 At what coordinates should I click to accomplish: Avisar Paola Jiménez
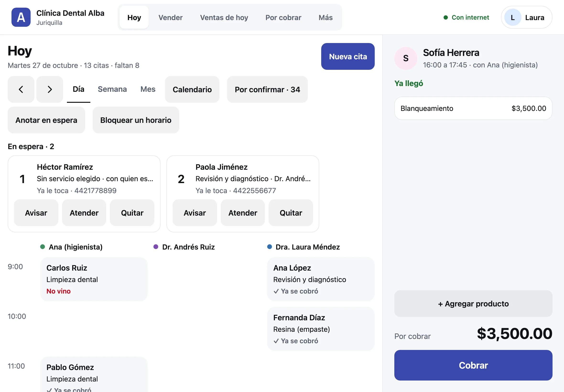pyautogui.click(x=195, y=213)
